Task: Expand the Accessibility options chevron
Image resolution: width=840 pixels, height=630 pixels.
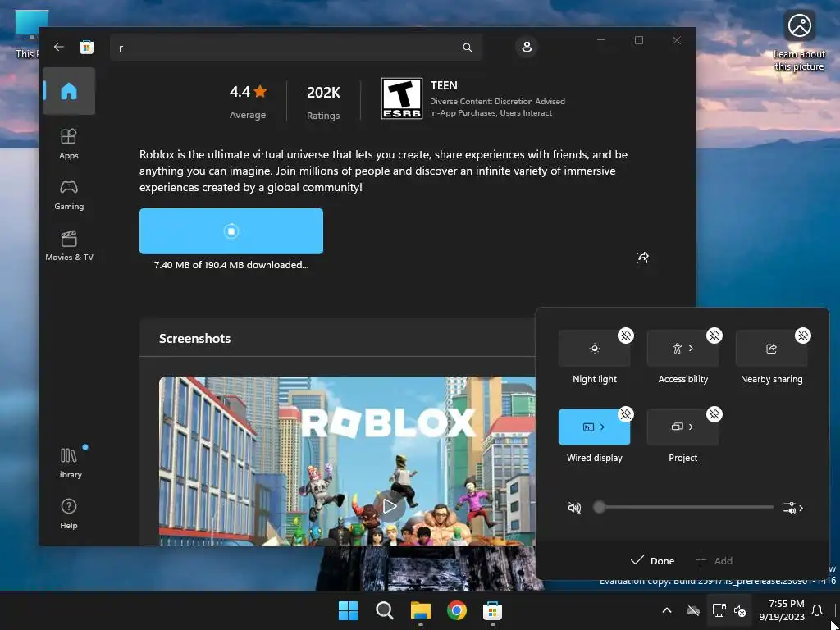Action: coord(691,348)
